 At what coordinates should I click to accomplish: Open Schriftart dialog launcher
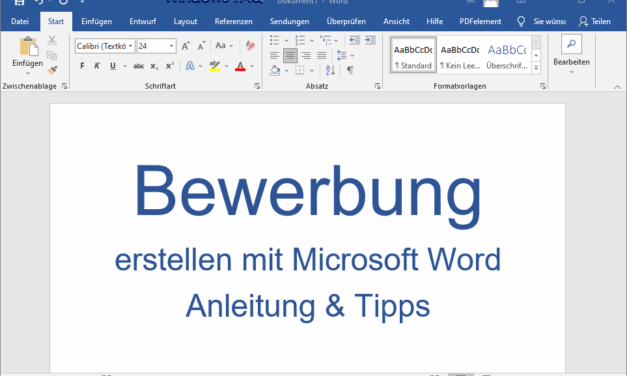(x=257, y=86)
